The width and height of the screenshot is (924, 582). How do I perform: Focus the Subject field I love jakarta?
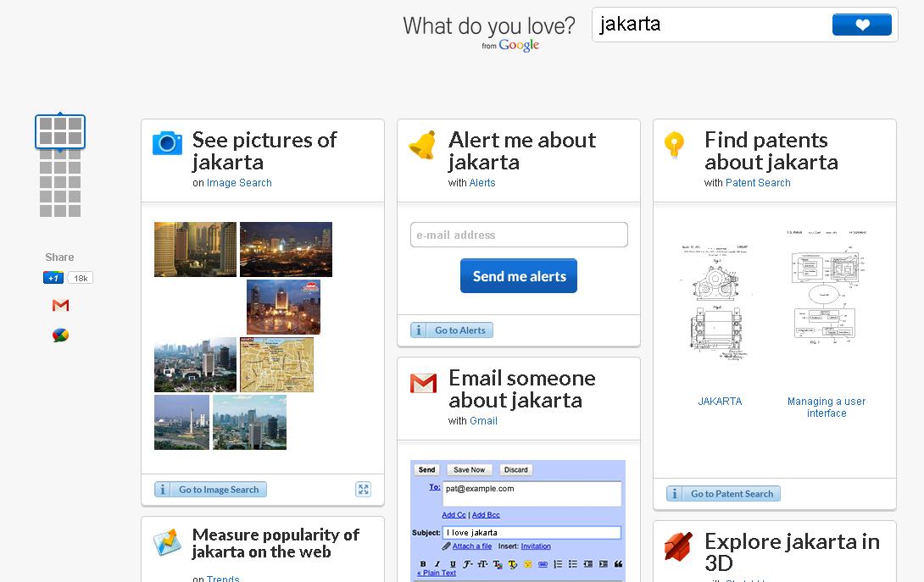point(532,533)
